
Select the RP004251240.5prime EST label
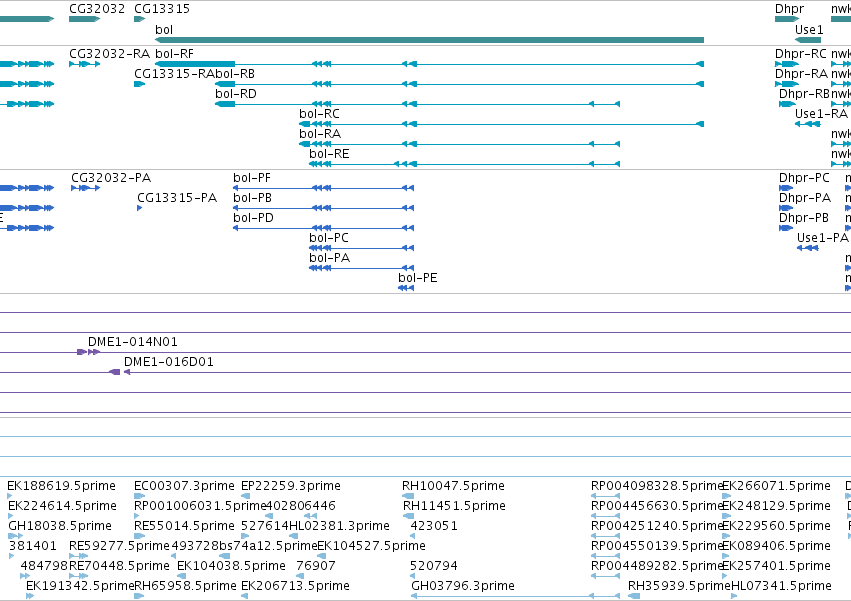point(656,526)
